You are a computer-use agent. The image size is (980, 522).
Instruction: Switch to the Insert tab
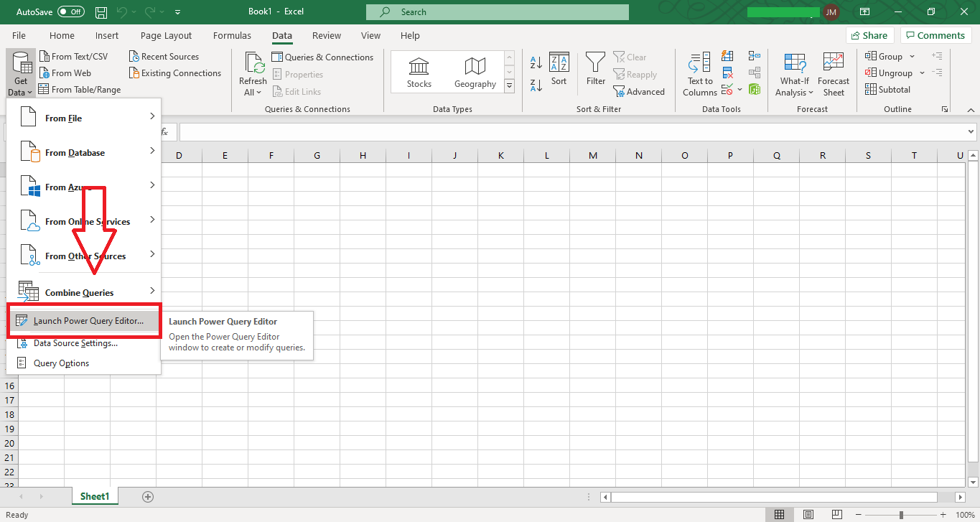pos(107,35)
